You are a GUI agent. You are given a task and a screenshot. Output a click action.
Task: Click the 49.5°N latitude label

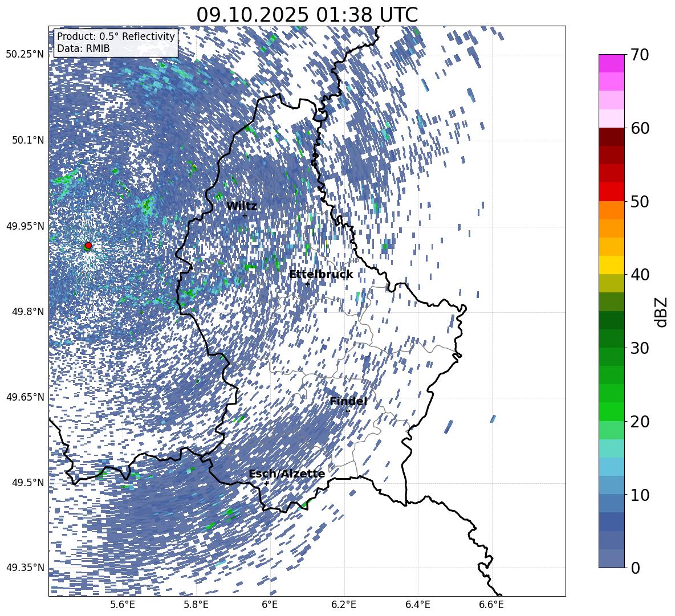click(28, 483)
